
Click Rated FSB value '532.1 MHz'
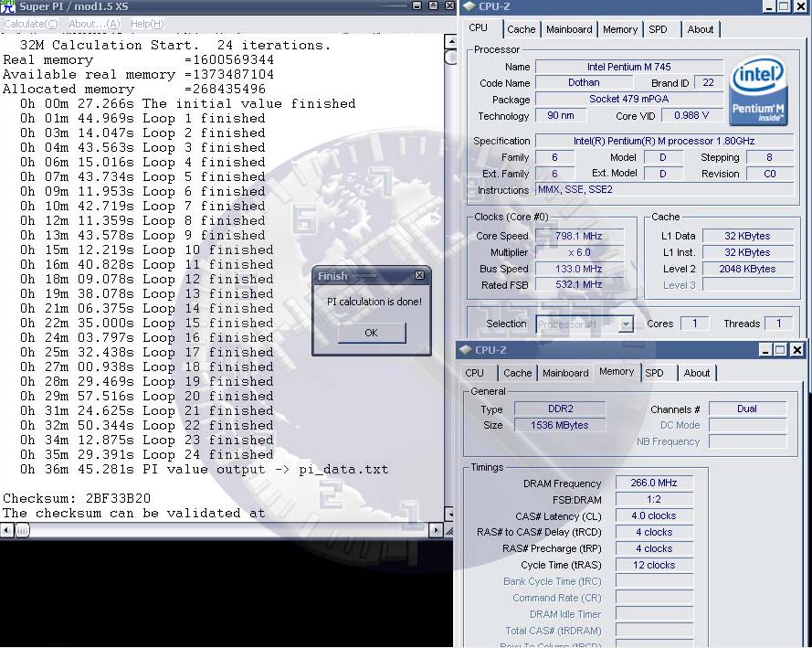pos(578,285)
